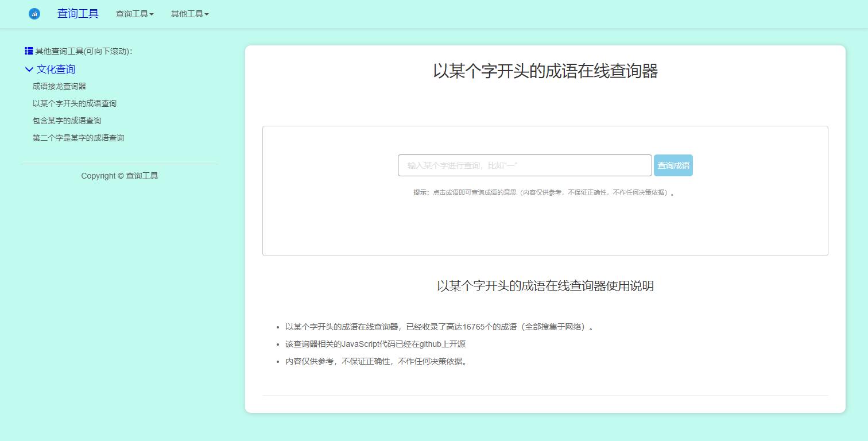Focus the idiom character search input field
The width and height of the screenshot is (868, 441).
525,165
